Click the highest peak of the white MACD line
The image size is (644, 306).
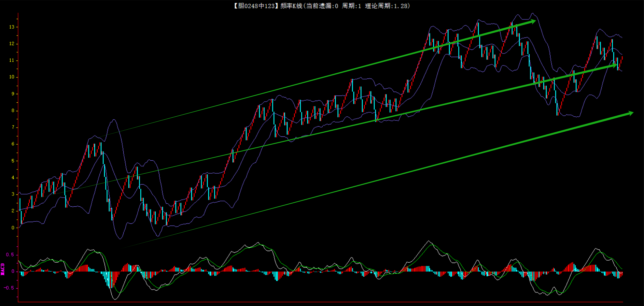429,241
